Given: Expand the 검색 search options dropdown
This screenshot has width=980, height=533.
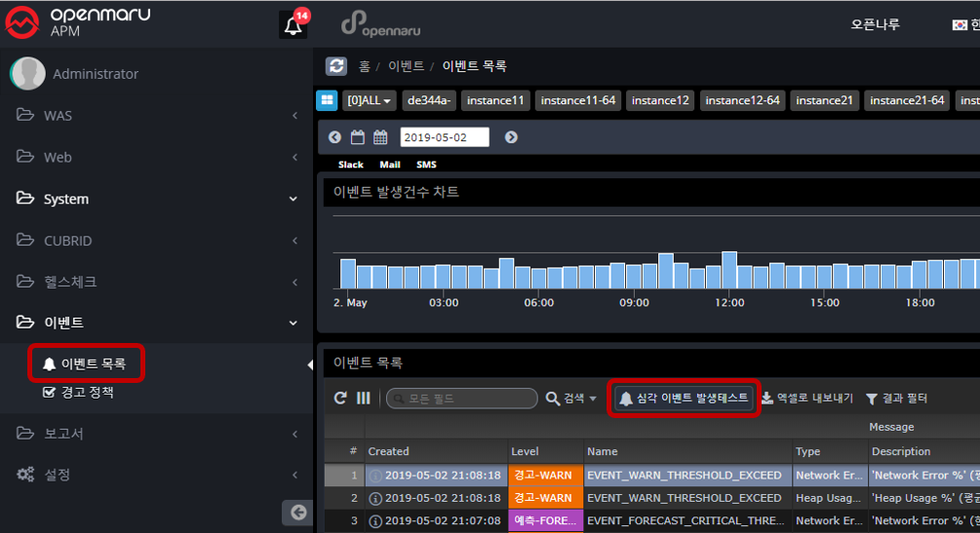Looking at the screenshot, I should click(571, 399).
